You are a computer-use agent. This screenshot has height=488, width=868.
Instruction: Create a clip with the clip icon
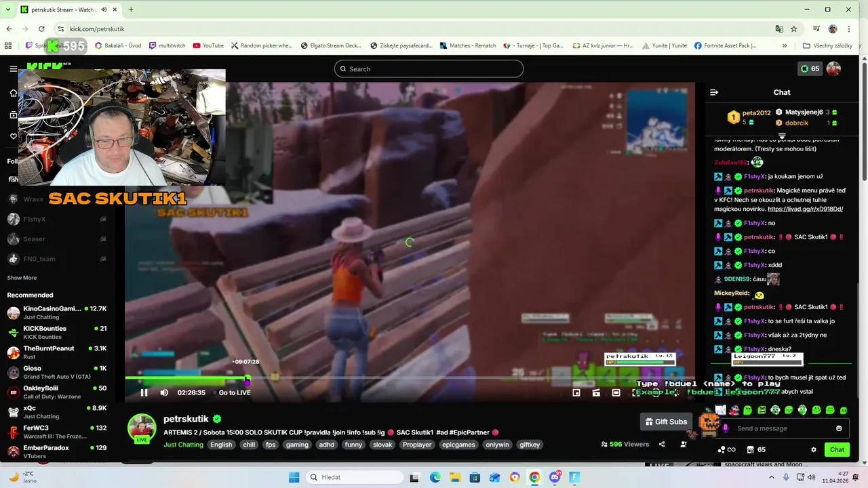[x=596, y=392]
